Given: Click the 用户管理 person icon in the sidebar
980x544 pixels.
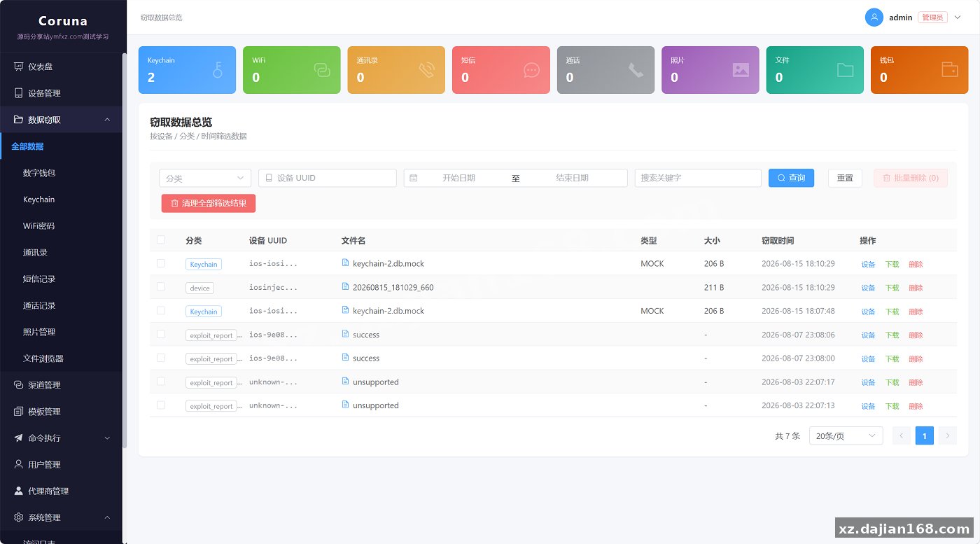Looking at the screenshot, I should (19, 464).
